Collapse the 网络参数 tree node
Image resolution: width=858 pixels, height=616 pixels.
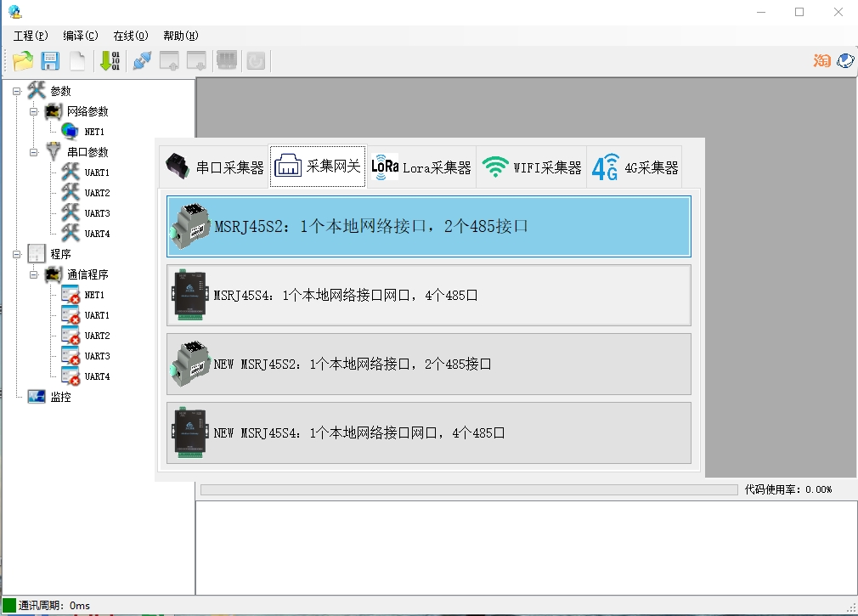coord(34,111)
